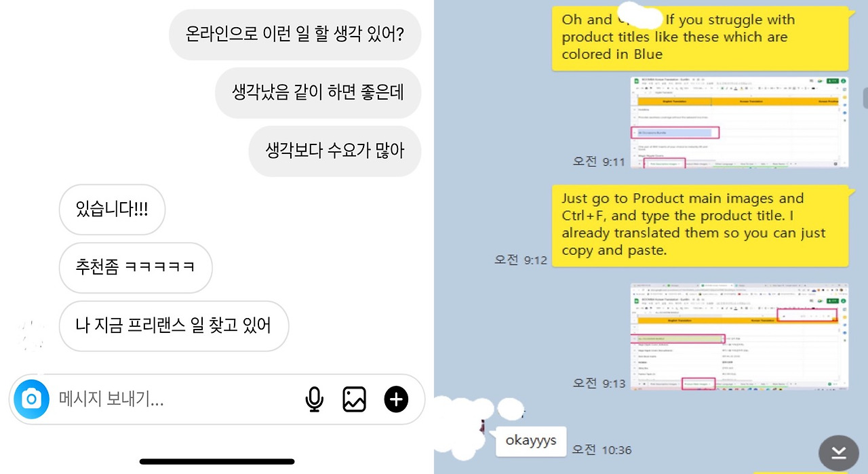
Task: Select the '추천좀 ㅋㅋㅋㅋㅋ' message bubble
Action: click(136, 268)
